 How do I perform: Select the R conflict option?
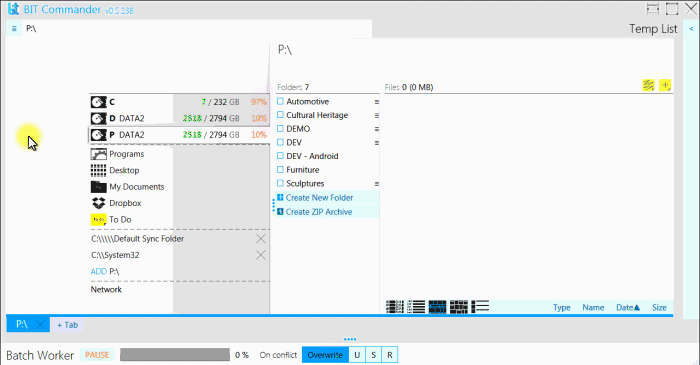pos(390,355)
